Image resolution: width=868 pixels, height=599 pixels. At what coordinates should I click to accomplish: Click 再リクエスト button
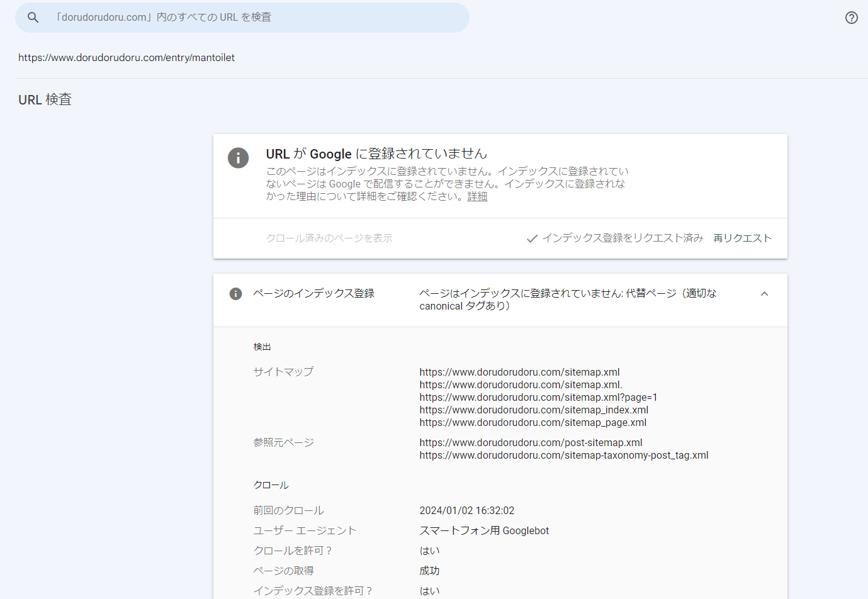pyautogui.click(x=743, y=238)
